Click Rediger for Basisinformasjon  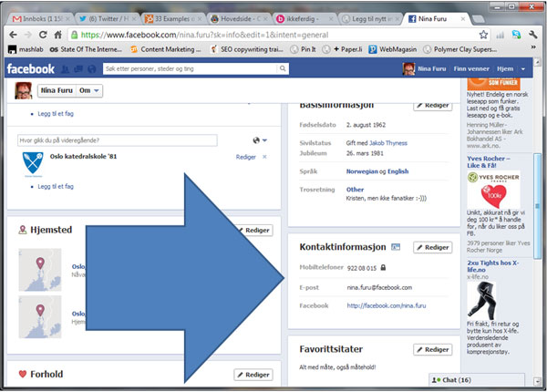432,106
